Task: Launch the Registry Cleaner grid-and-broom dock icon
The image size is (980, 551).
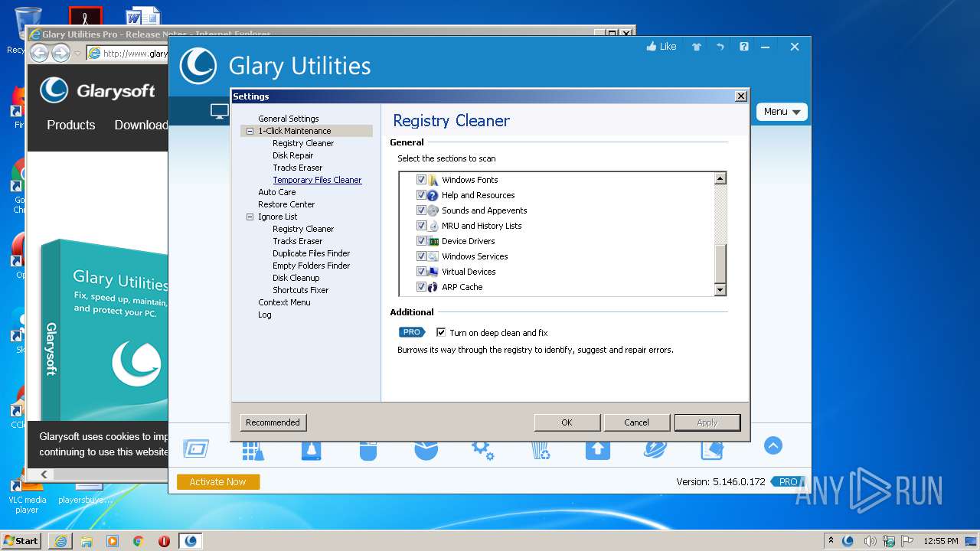Action: coord(253,450)
